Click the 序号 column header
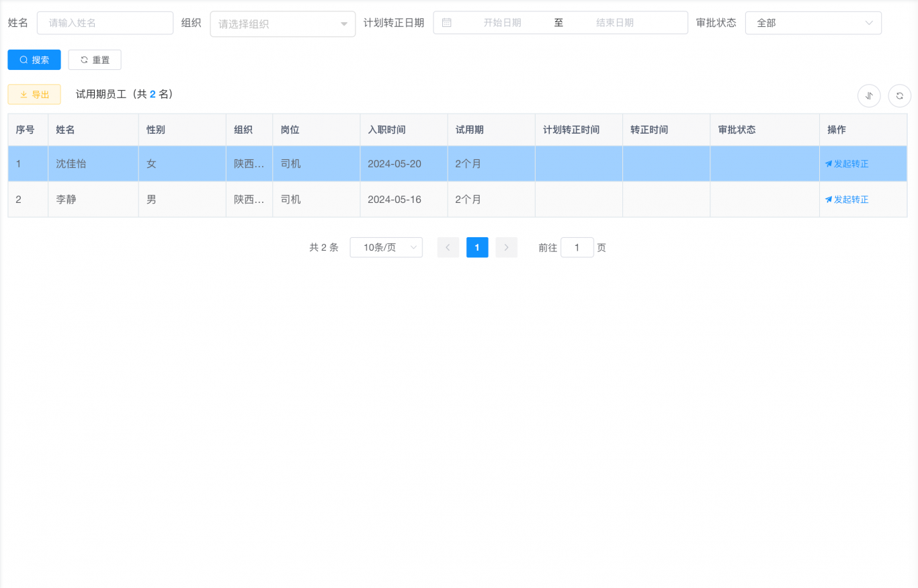 pyautogui.click(x=28, y=130)
